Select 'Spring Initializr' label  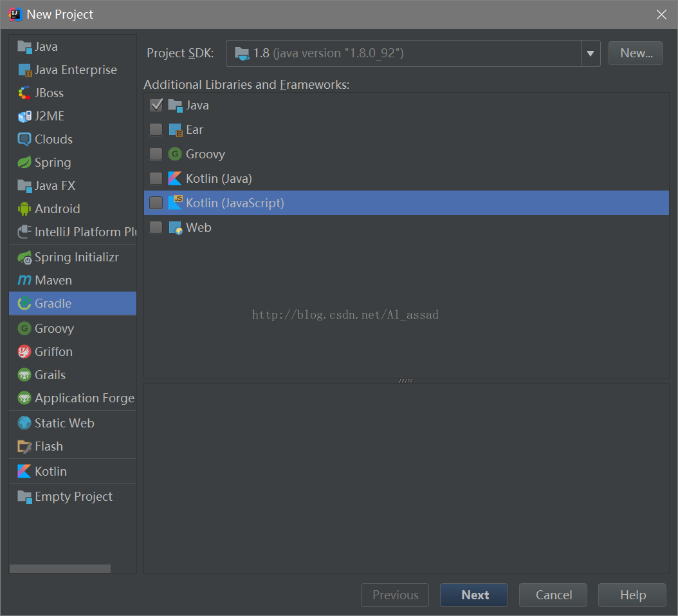point(77,257)
